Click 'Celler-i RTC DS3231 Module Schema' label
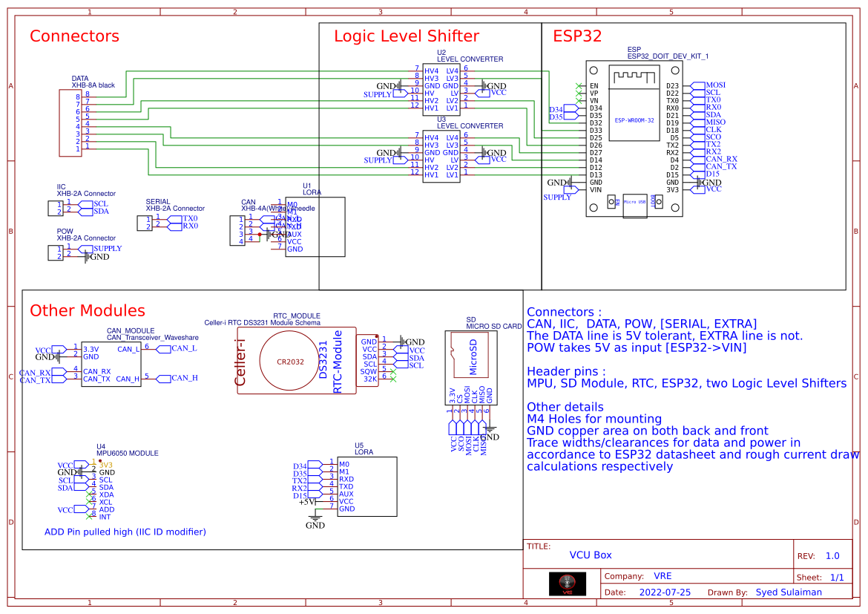Viewport: 868px width, 614px height. [263, 322]
